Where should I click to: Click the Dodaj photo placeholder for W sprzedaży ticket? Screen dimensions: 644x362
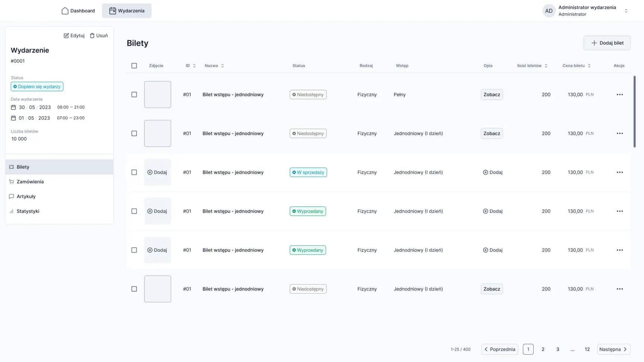[x=157, y=172]
